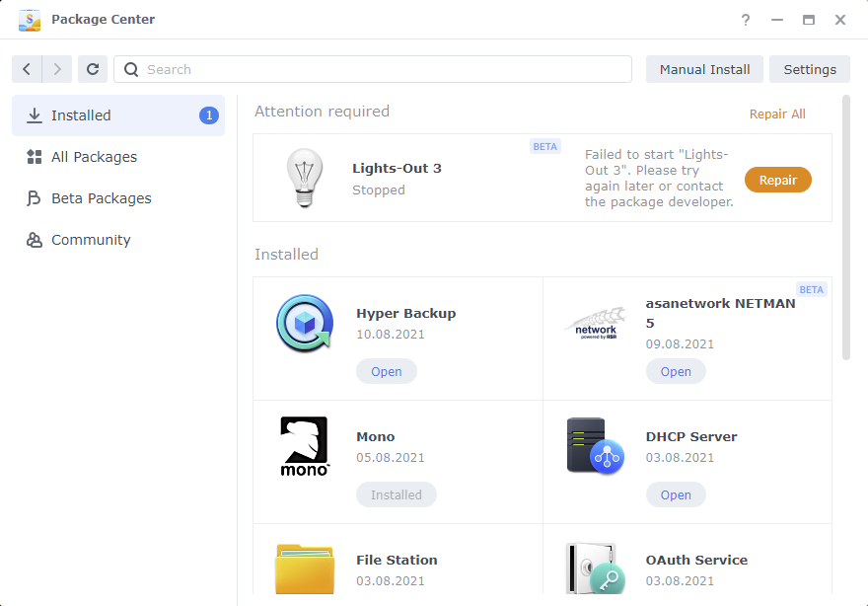
Task: Click the Package Center app icon
Action: (x=30, y=20)
